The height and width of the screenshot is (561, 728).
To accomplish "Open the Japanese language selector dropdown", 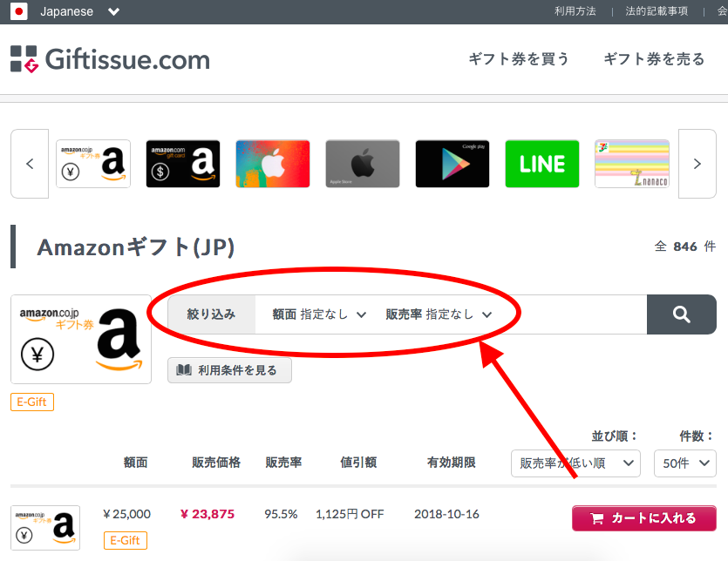I will click(80, 11).
